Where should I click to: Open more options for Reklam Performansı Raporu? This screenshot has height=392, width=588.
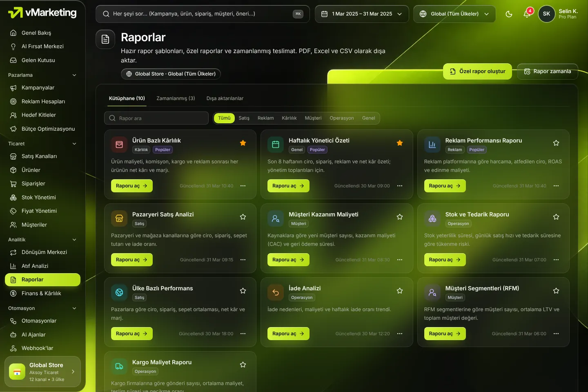click(556, 186)
